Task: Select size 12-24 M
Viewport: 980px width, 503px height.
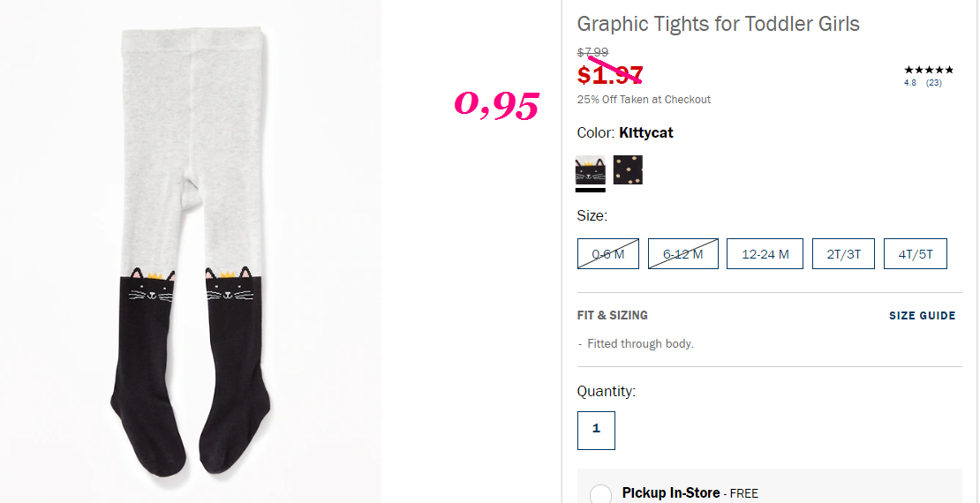Action: 765,253
